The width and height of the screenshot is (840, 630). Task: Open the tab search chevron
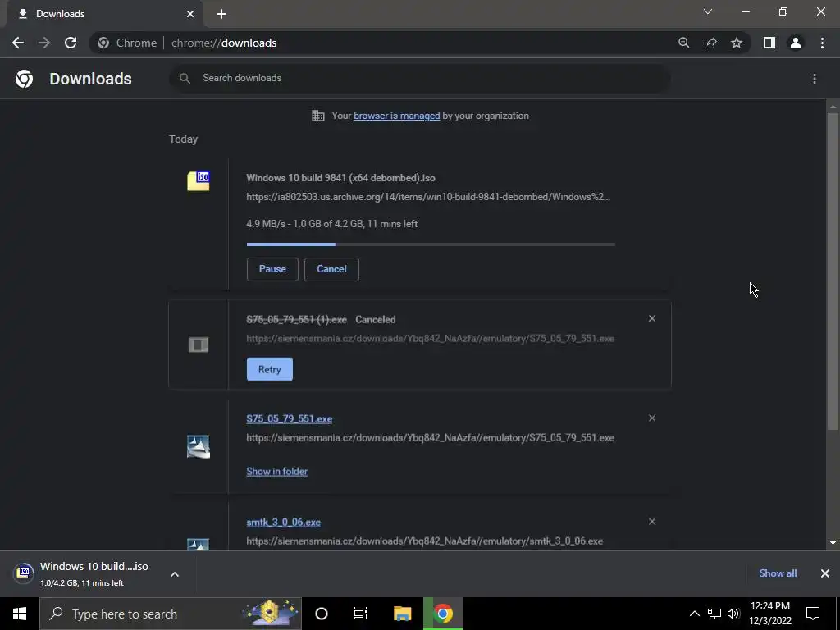pyautogui.click(x=708, y=11)
